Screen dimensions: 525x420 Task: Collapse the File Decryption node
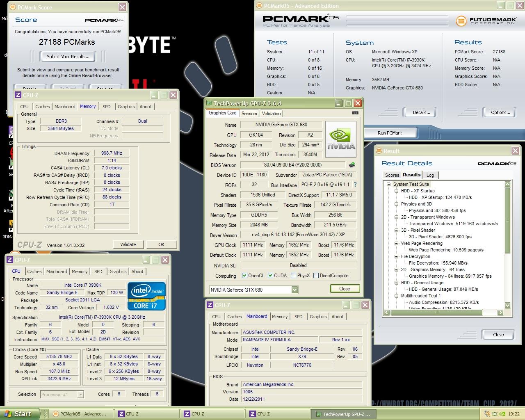coord(396,256)
